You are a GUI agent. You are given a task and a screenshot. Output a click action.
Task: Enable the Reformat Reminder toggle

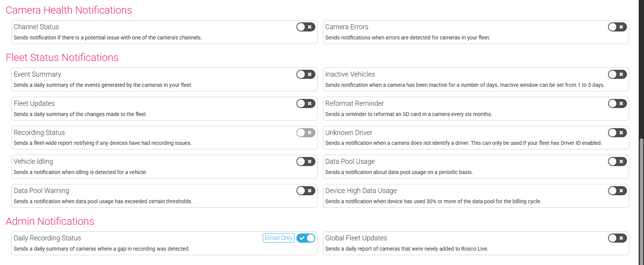617,103
